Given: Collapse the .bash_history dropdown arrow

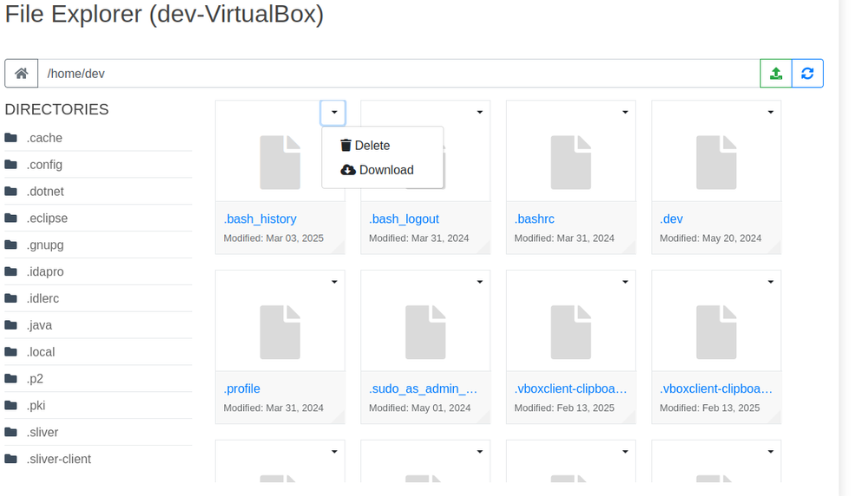Looking at the screenshot, I should tap(333, 112).
